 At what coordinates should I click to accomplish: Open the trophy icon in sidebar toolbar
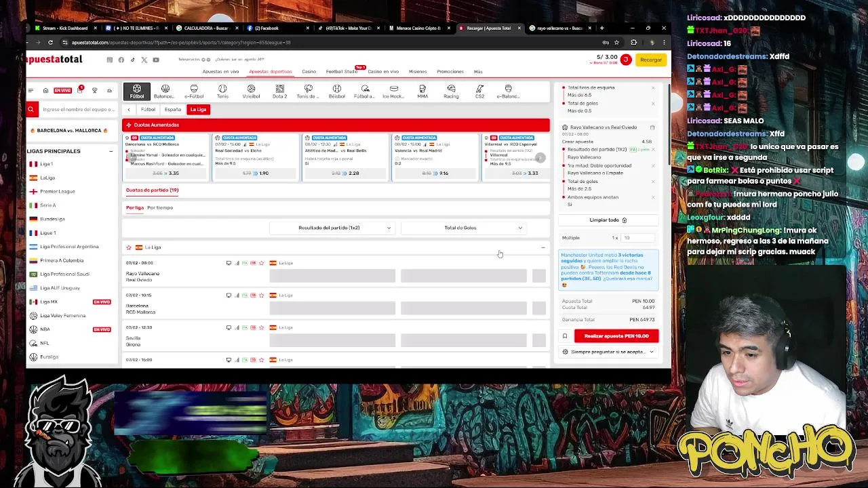pos(94,91)
